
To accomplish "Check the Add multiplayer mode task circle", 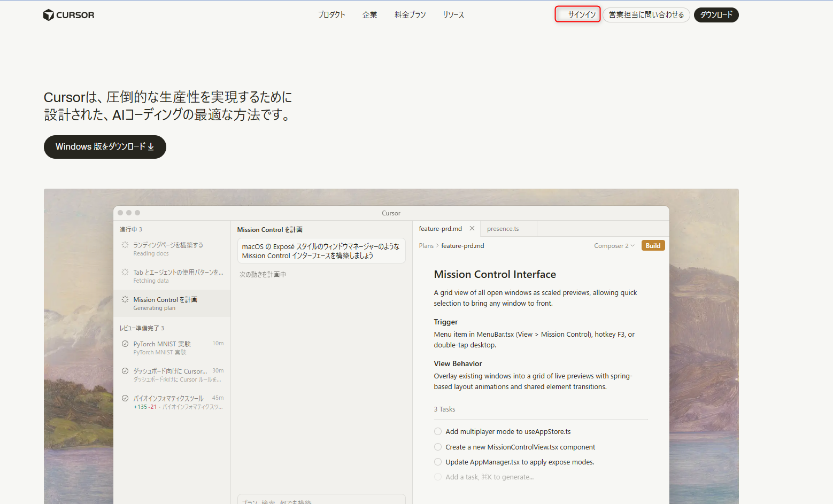I will [438, 432].
